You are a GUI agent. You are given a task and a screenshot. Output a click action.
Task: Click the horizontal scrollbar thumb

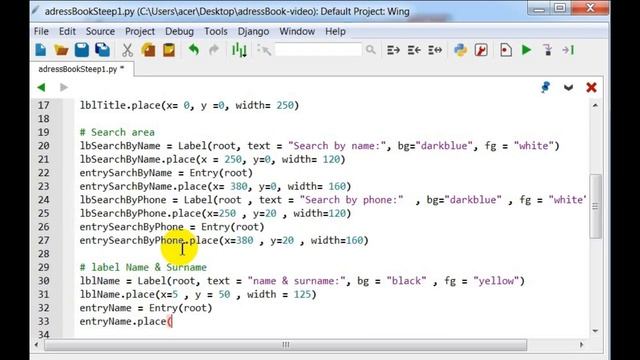(285, 345)
